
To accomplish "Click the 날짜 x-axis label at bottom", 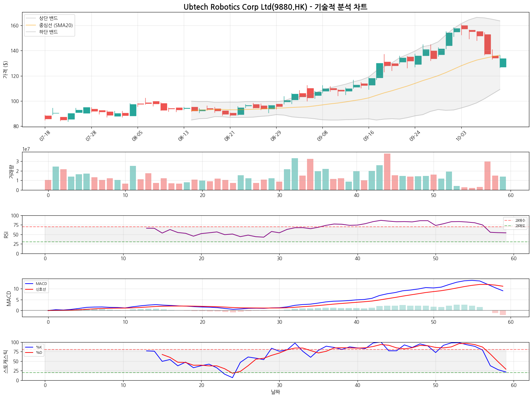I will click(275, 392).
